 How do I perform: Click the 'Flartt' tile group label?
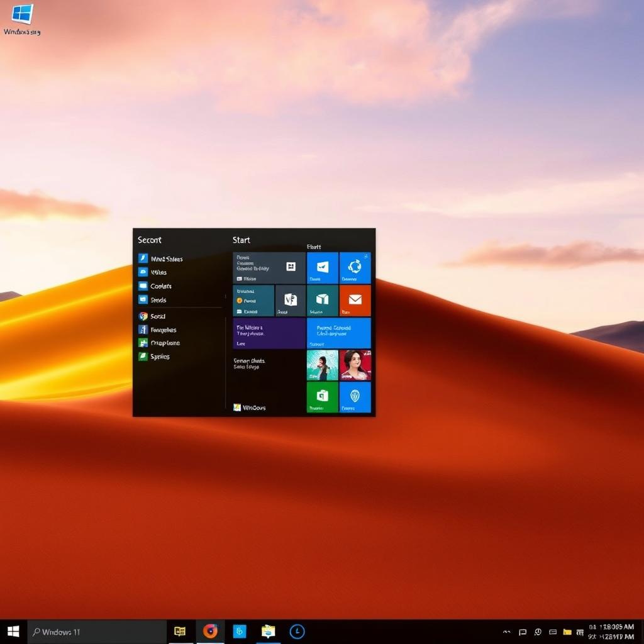point(314,247)
